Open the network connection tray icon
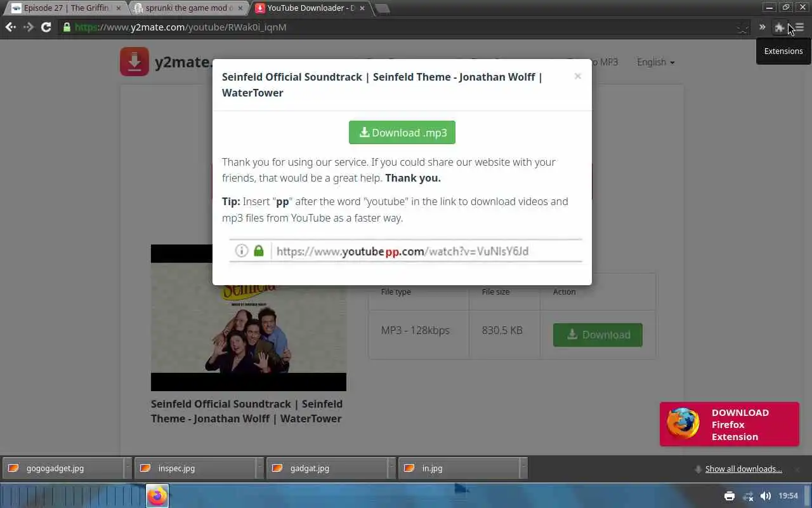Viewport: 812px width, 508px height. 748,496
